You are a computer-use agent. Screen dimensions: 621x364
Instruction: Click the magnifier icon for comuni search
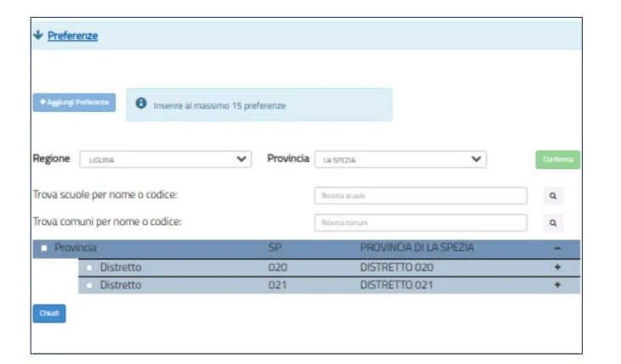coord(553,223)
